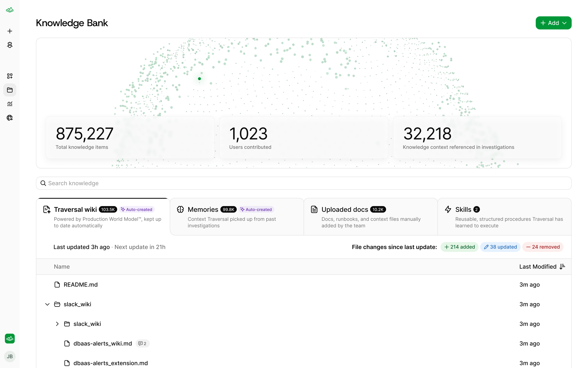Click the 875,227 Total knowledge items card
588x368 pixels.
coord(130,138)
